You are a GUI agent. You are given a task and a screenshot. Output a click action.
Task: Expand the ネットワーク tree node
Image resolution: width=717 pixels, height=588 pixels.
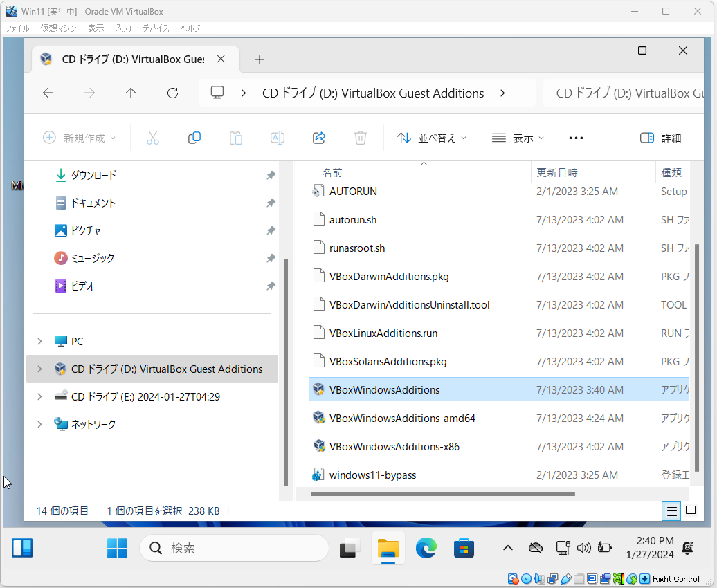pos(39,424)
